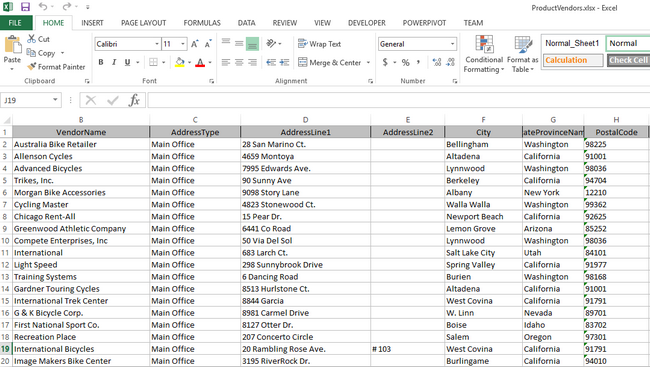The height and width of the screenshot is (367, 650).
Task: Apply the Percent Style icon
Action: [x=405, y=62]
